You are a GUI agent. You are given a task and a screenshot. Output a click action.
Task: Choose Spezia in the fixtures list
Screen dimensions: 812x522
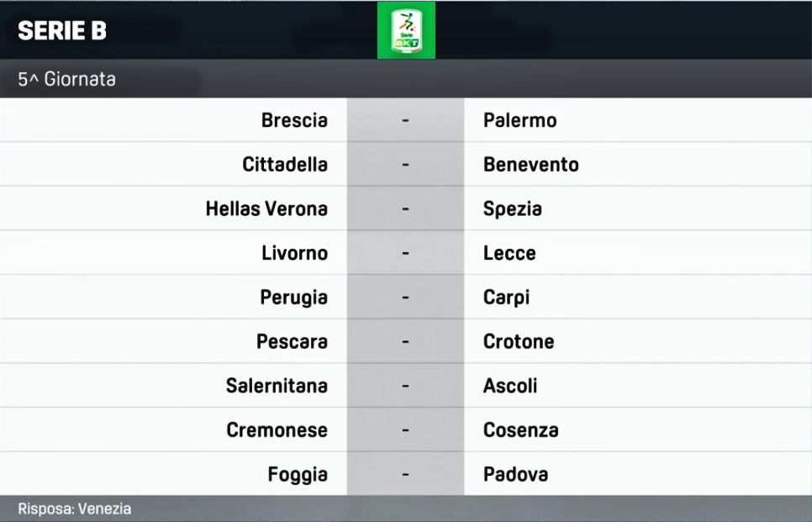(513, 208)
